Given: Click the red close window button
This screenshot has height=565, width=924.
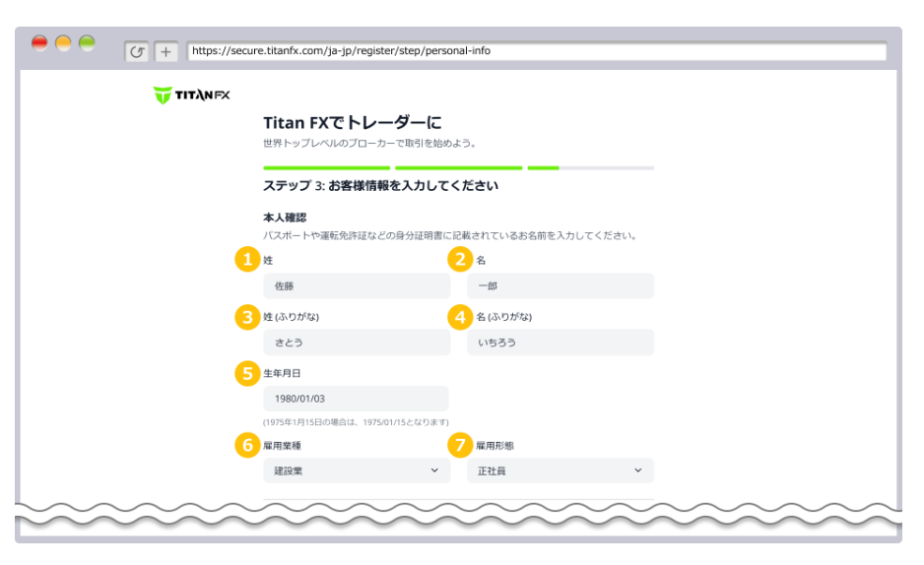Looking at the screenshot, I should click(39, 43).
